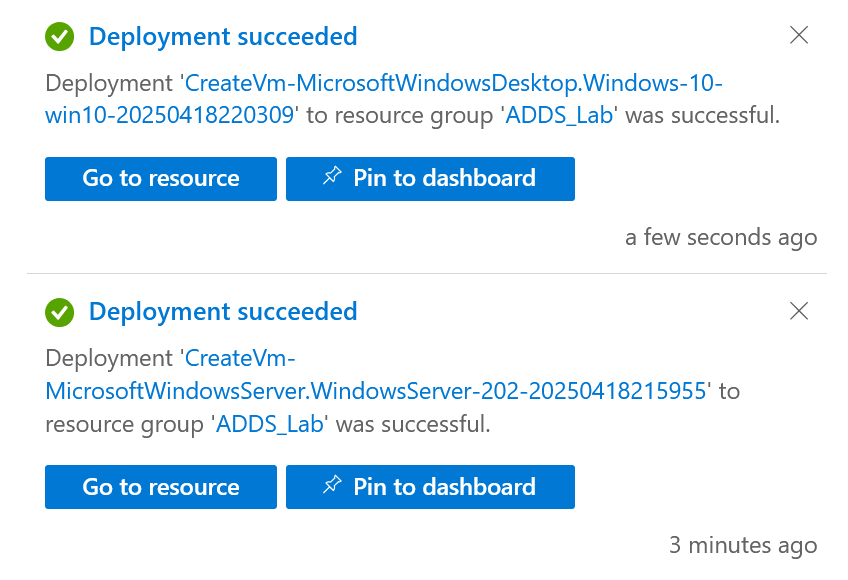This screenshot has width=848, height=580.
Task: Click pin icon in WindowsServer notification's dashboard button
Action: click(x=332, y=484)
